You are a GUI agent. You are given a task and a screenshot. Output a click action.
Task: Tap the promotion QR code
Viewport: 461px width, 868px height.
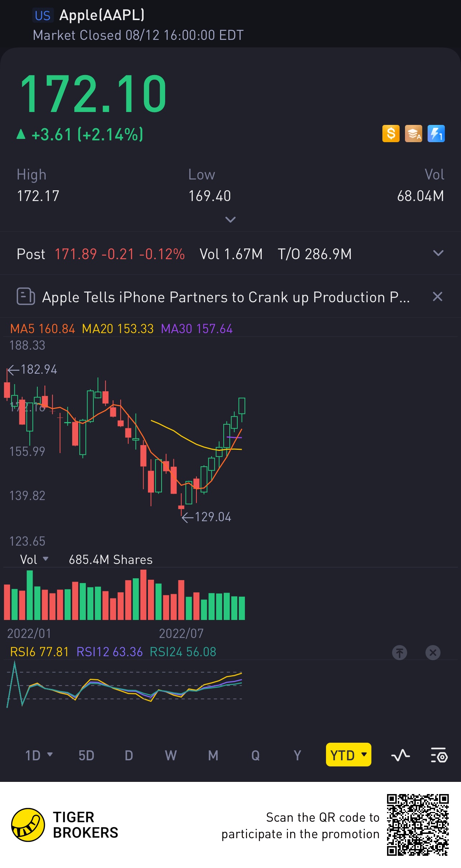coord(418,825)
